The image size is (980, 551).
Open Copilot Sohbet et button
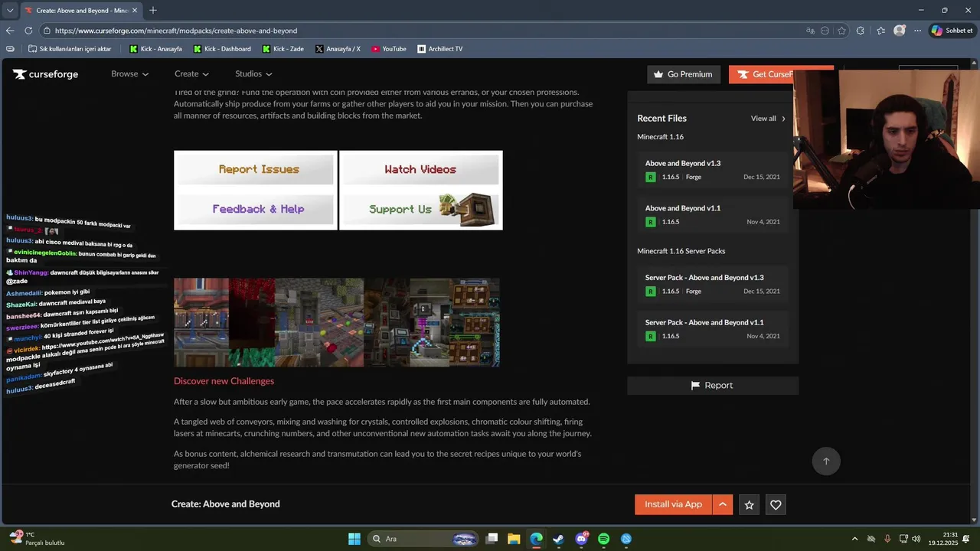pos(952,31)
